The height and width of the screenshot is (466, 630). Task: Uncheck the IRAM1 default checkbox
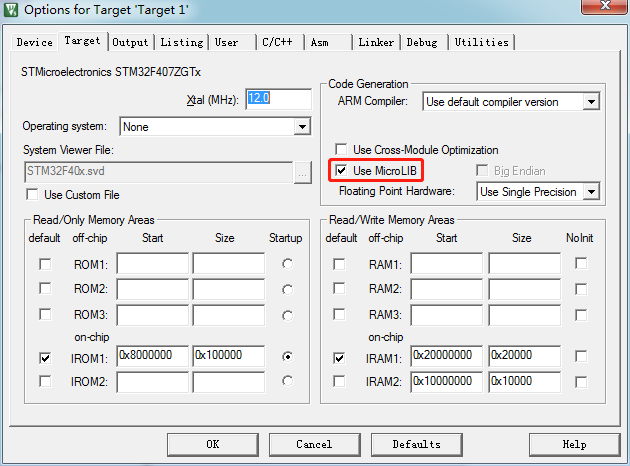coord(339,358)
